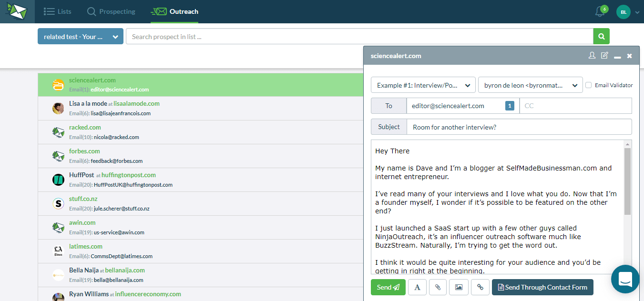Click the To field with editor@sciencealert.com

pyautogui.click(x=463, y=106)
